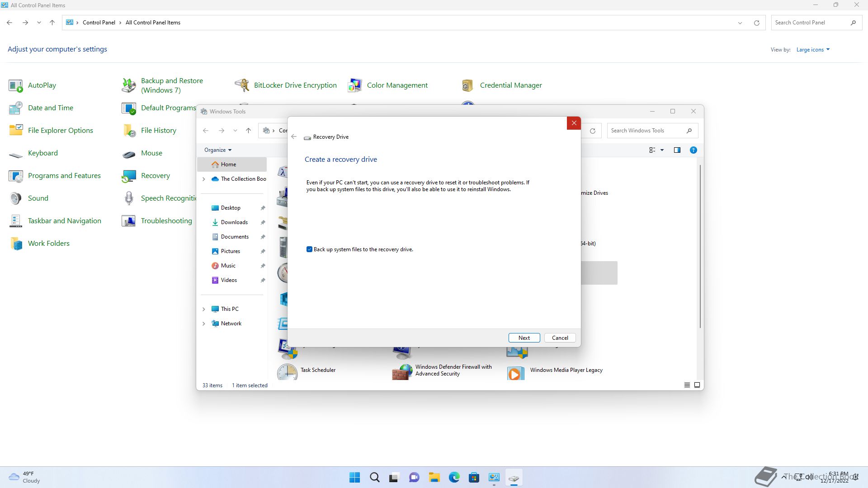868x488 pixels.
Task: Refresh the Control Panel address bar
Action: [x=756, y=23]
